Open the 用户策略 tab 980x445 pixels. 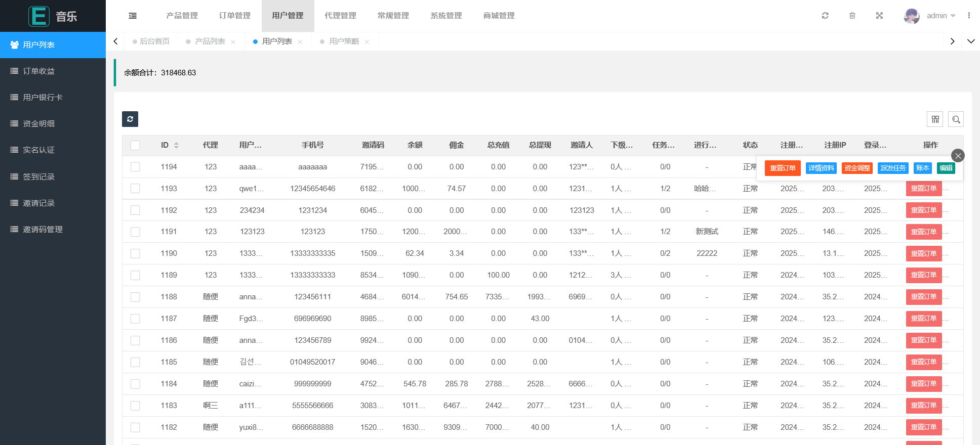pyautogui.click(x=344, y=41)
